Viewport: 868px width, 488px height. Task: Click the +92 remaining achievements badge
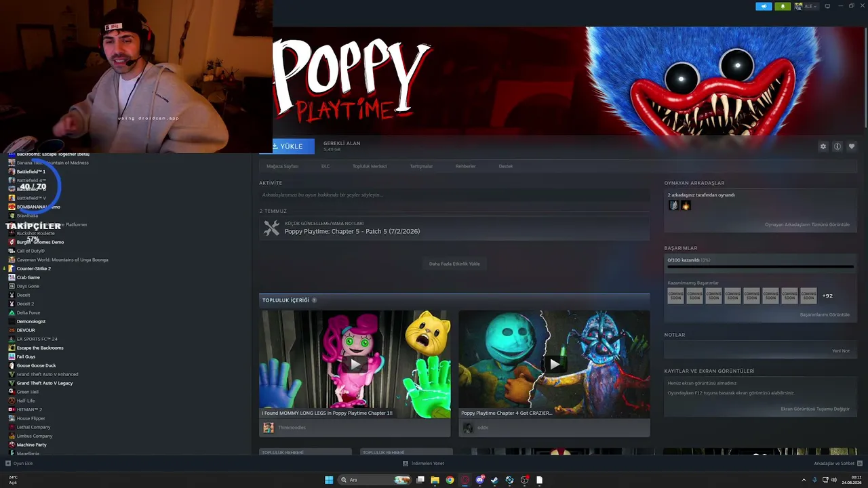827,296
